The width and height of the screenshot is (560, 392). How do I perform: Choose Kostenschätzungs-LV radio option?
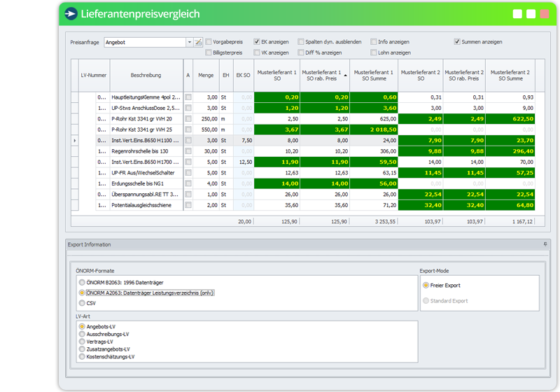pos(82,357)
